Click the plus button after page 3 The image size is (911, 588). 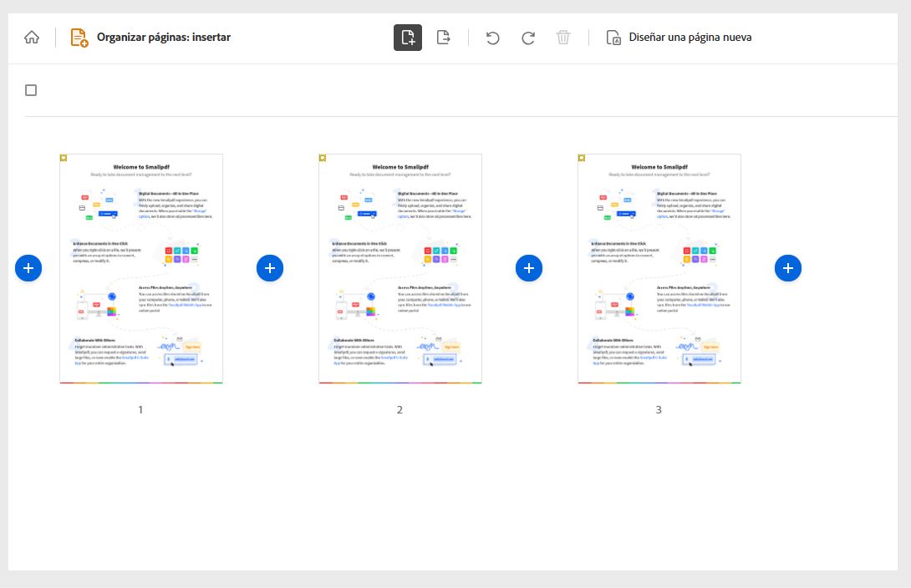click(x=788, y=268)
